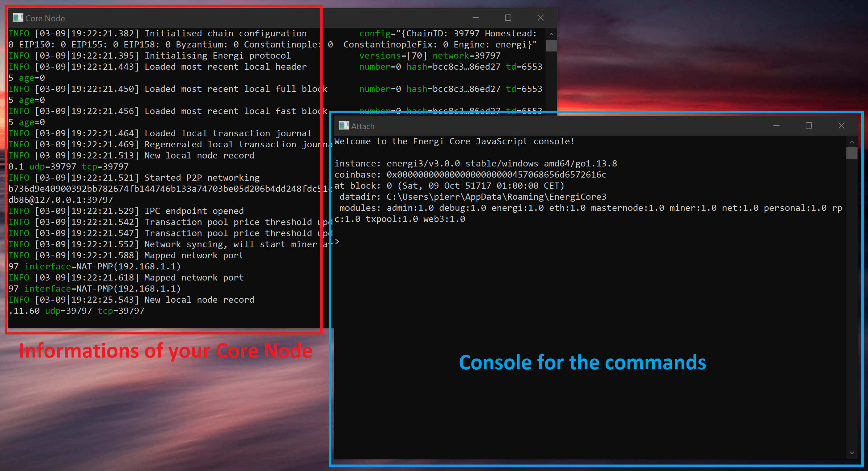
Task: Click '.11.60 udp=39797 tcp=39797' text
Action: tap(76, 311)
